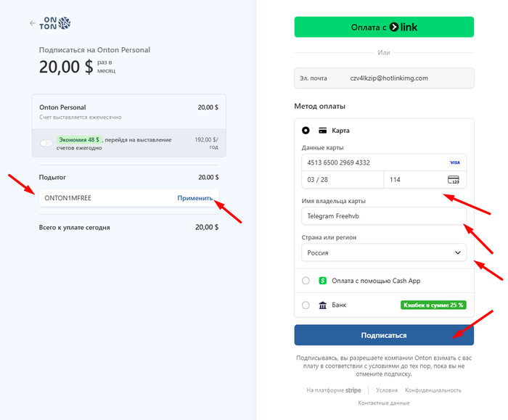508x420 pixels.
Task: Open the Страна или регион dropdown
Action: (x=384, y=252)
